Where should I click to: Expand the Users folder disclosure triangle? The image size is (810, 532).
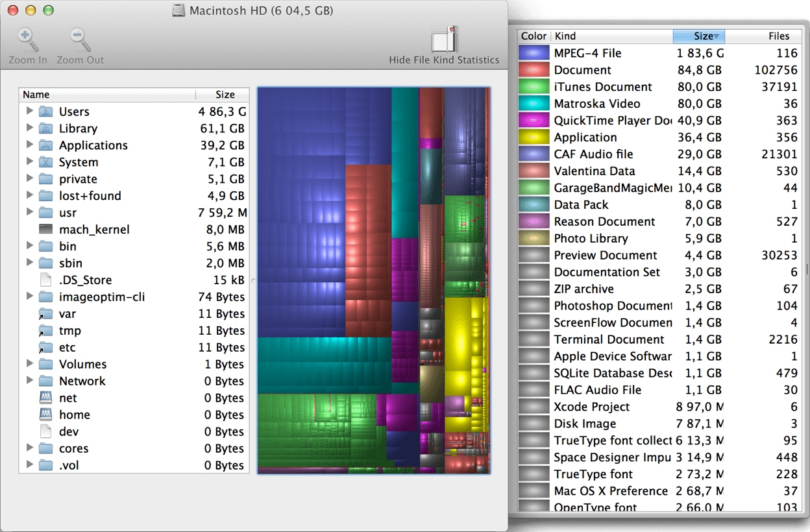coord(29,111)
